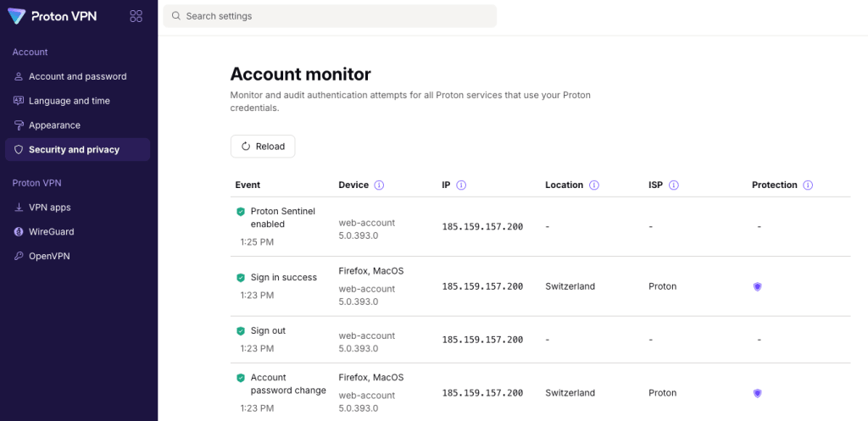The width and height of the screenshot is (868, 421).
Task: Click IP address in Sign out row
Action: coord(482,340)
